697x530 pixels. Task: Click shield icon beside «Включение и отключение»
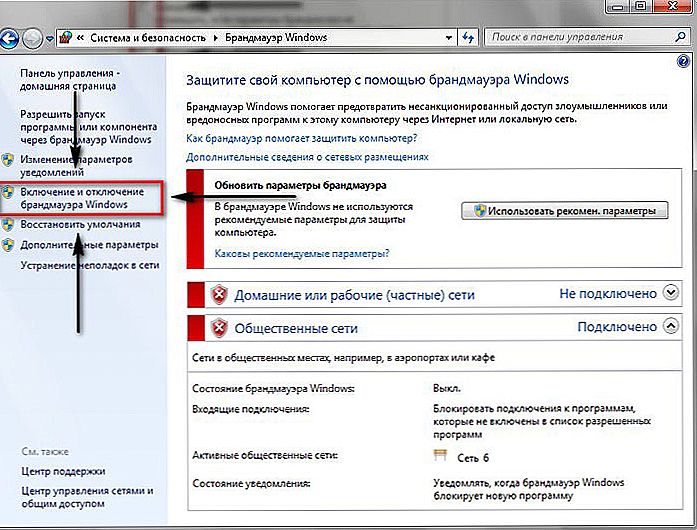[8, 193]
